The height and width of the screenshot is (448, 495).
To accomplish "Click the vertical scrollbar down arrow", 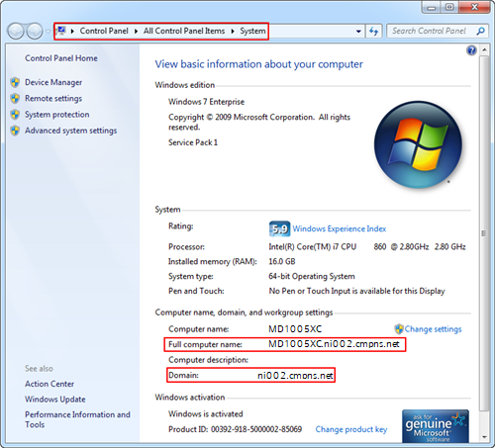I will pos(484,437).
